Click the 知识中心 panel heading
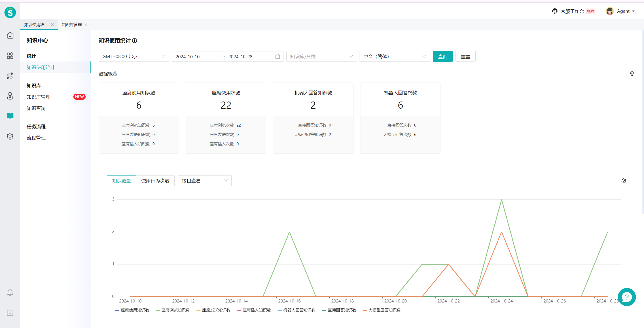 [x=38, y=40]
